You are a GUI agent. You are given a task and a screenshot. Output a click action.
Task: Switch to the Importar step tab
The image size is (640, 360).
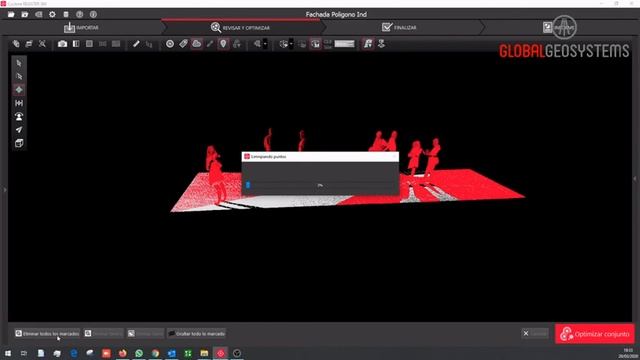pyautogui.click(x=81, y=27)
